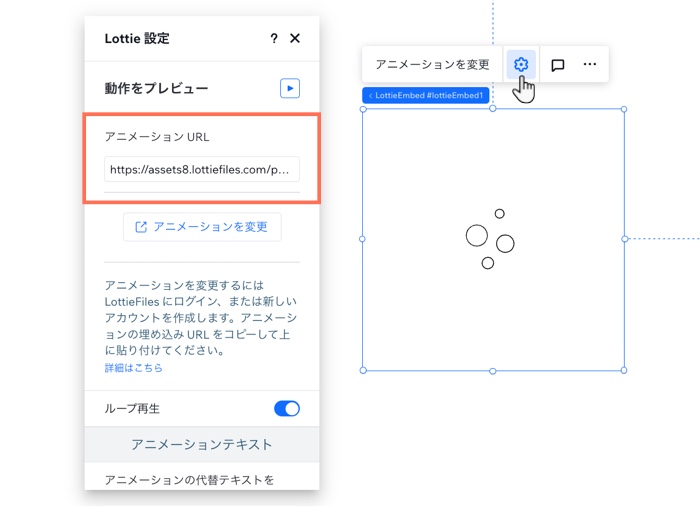Click the left-middle handle of the selection box
This screenshot has width=700, height=506.
click(x=362, y=239)
